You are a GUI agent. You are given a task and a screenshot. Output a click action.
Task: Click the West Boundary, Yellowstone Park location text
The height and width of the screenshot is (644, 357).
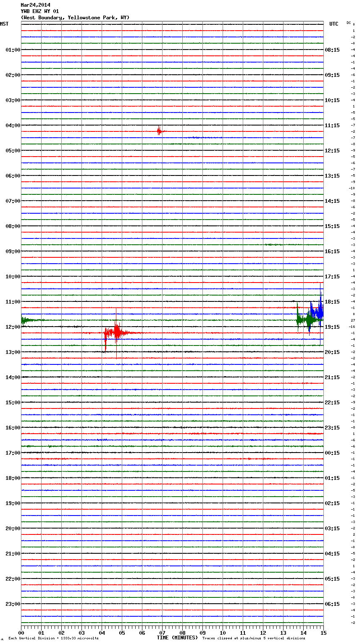tap(75, 18)
